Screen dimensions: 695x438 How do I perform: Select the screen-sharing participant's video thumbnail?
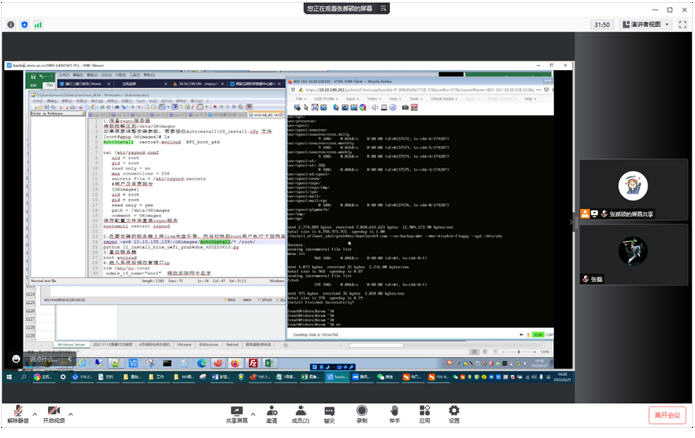coord(632,188)
